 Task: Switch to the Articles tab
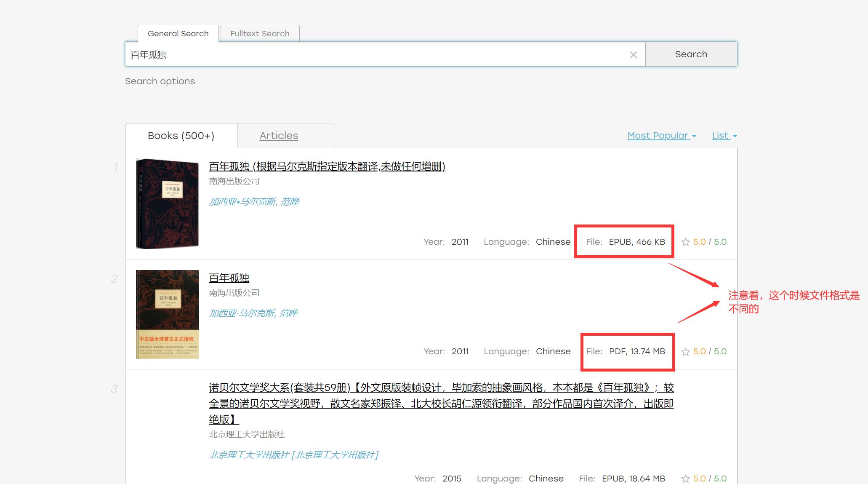(279, 135)
